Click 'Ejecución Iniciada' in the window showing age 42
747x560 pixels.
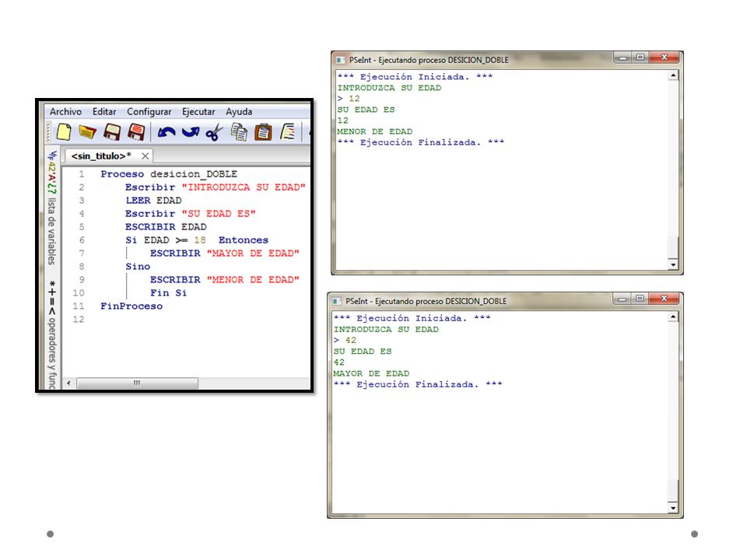412,318
